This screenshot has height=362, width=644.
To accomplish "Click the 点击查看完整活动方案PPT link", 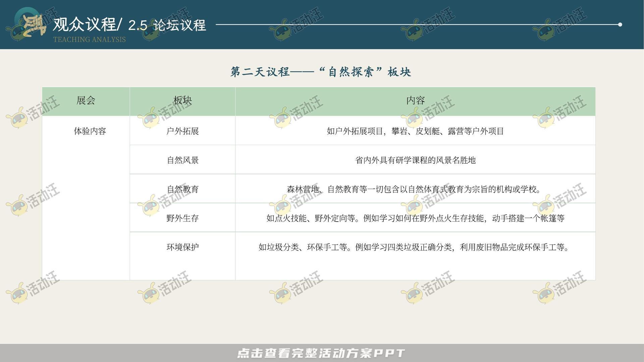I will coord(321,353).
